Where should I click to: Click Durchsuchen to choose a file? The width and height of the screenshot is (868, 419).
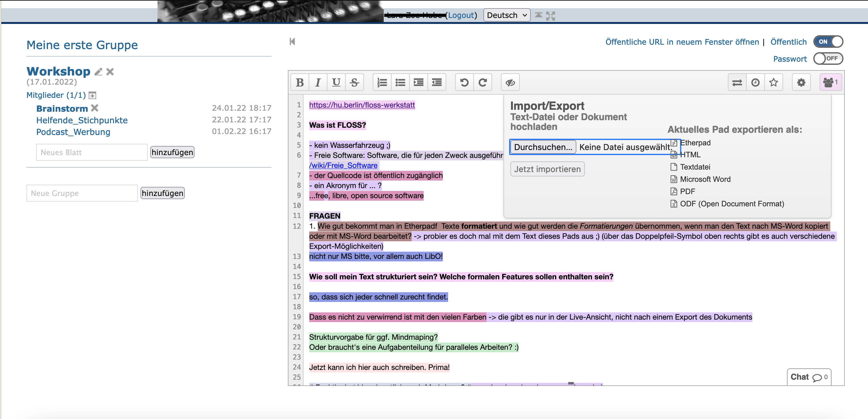click(543, 147)
